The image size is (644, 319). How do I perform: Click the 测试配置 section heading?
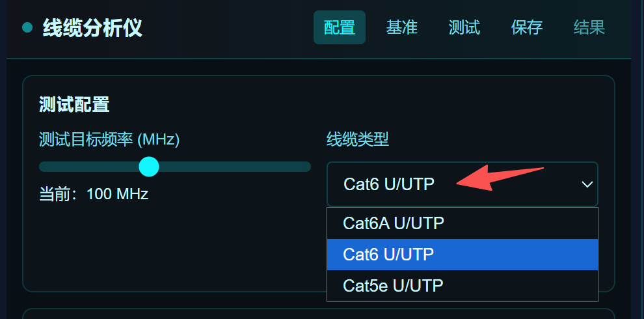tap(74, 104)
